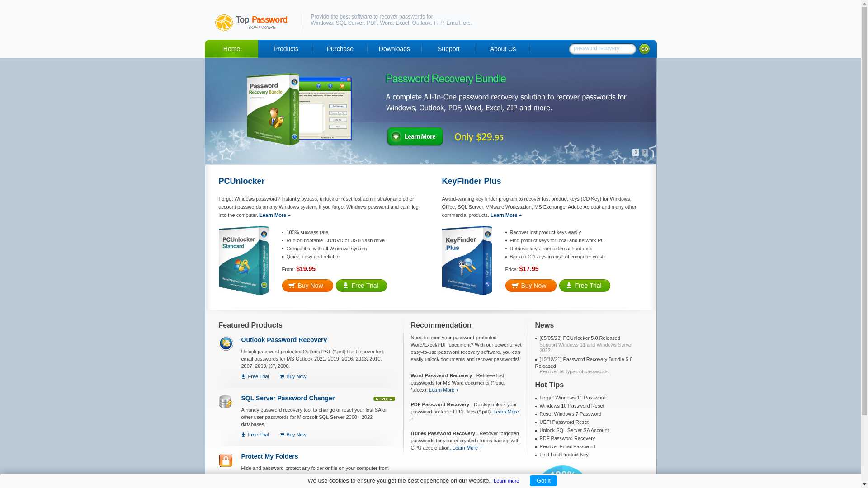Click the KeyFinder Plus product icon

(x=467, y=260)
